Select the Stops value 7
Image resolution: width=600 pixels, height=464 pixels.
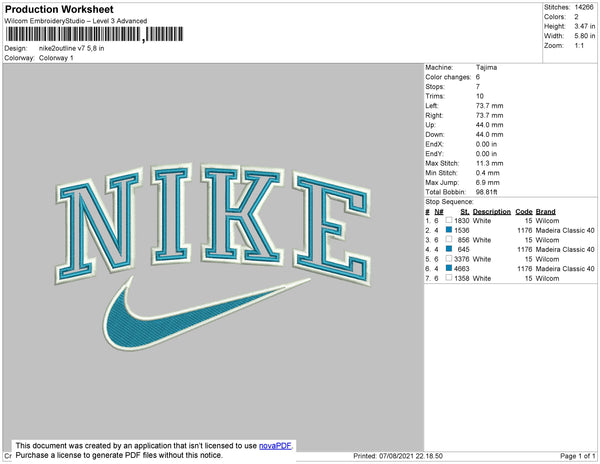point(478,86)
